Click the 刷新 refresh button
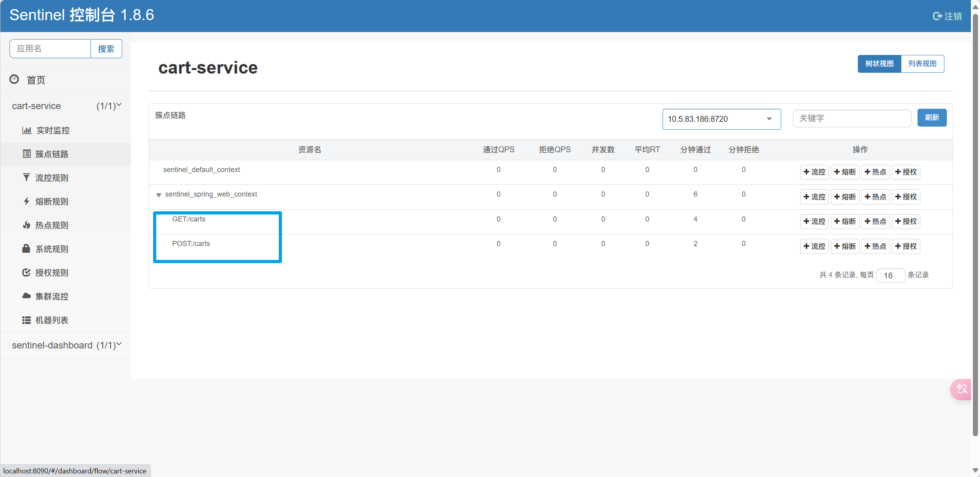The height and width of the screenshot is (477, 980). click(x=932, y=118)
